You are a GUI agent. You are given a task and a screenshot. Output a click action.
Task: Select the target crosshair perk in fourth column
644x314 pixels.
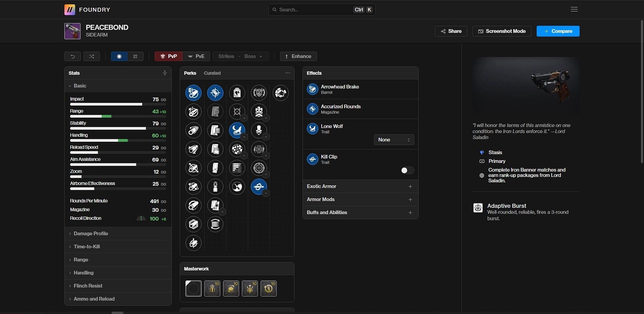(x=259, y=168)
